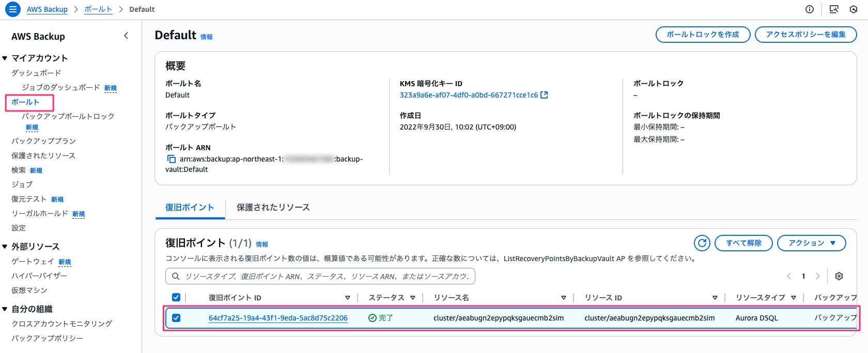Open 復元テスト in the sidebar
Image resolution: width=868 pixels, height=353 pixels.
(29, 199)
